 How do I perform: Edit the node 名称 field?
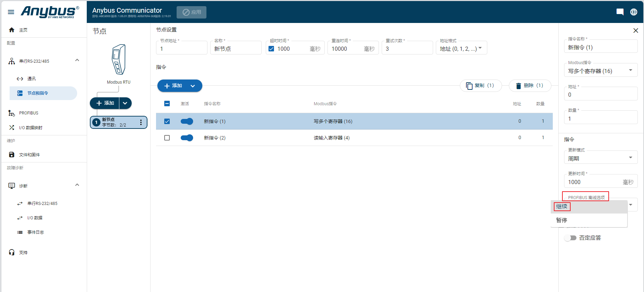click(x=236, y=48)
